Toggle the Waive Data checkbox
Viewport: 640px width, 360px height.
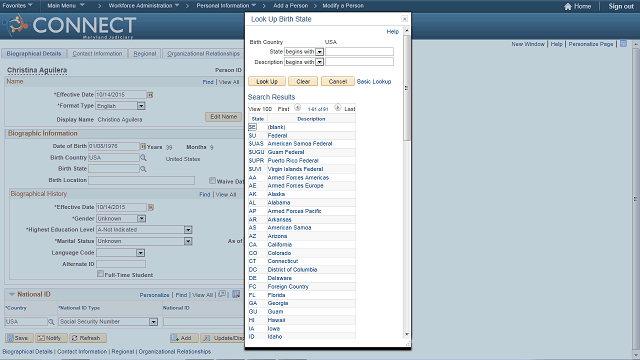tap(212, 180)
